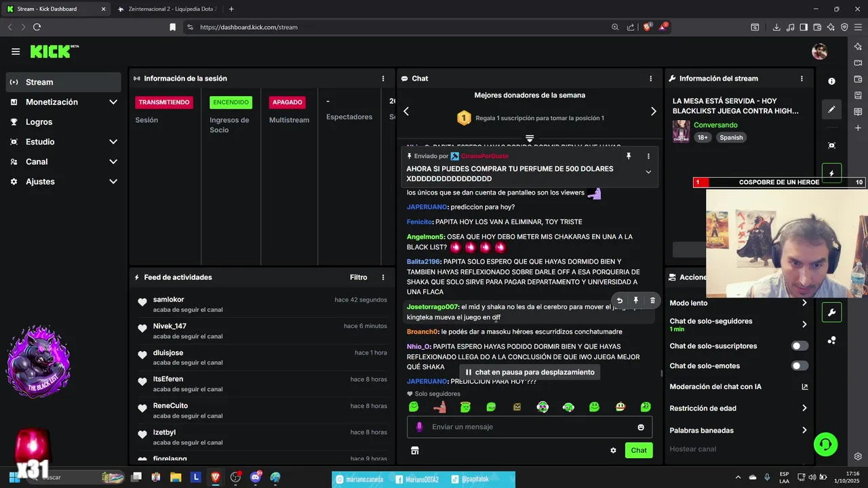Expand the Canal sidebar section
868x488 pixels.
(113, 162)
